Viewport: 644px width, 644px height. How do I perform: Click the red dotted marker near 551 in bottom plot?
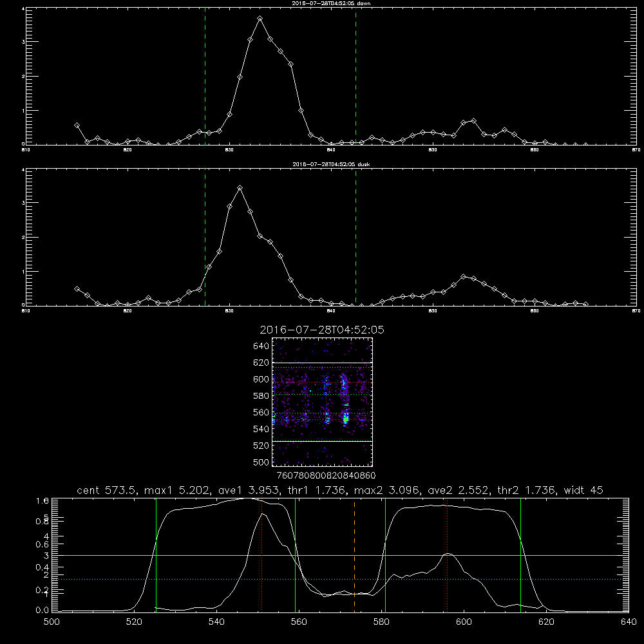[x=261, y=555]
